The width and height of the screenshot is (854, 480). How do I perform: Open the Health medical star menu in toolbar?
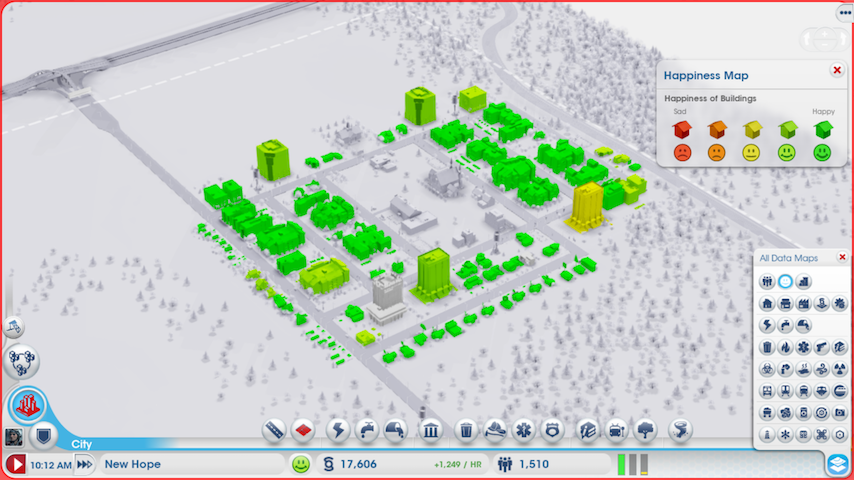coord(524,430)
